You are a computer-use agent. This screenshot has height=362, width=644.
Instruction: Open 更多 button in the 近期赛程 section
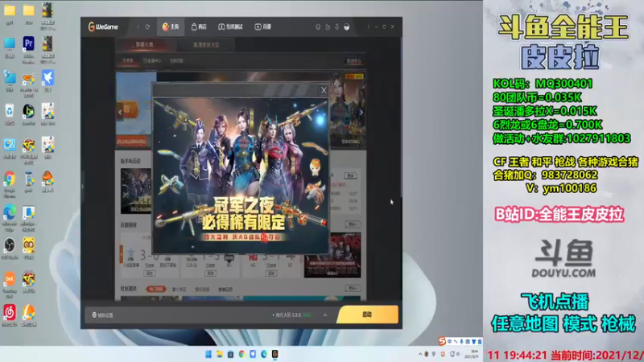coord(353,224)
